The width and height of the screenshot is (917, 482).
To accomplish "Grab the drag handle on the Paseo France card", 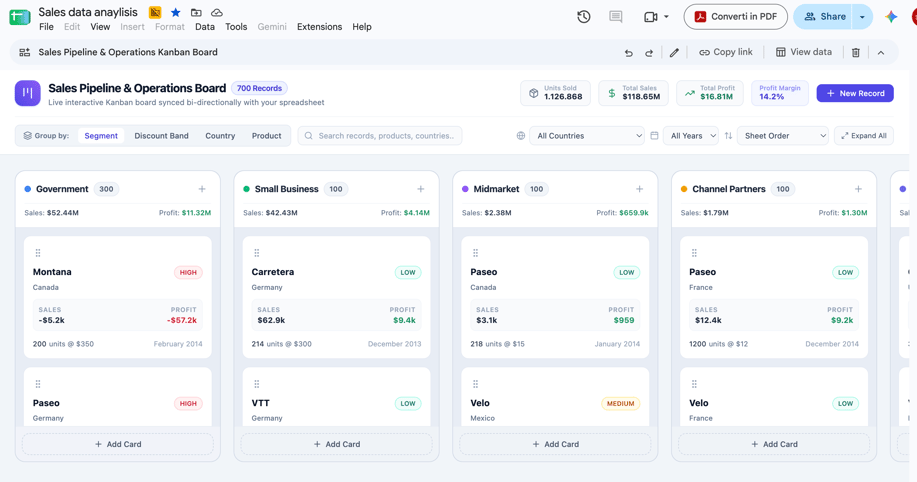I will [694, 253].
